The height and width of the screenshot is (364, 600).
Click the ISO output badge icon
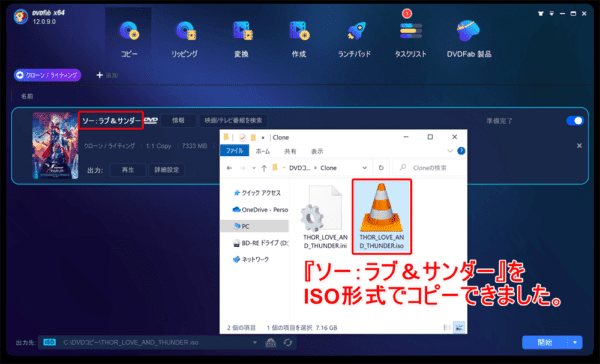pyautogui.click(x=49, y=342)
